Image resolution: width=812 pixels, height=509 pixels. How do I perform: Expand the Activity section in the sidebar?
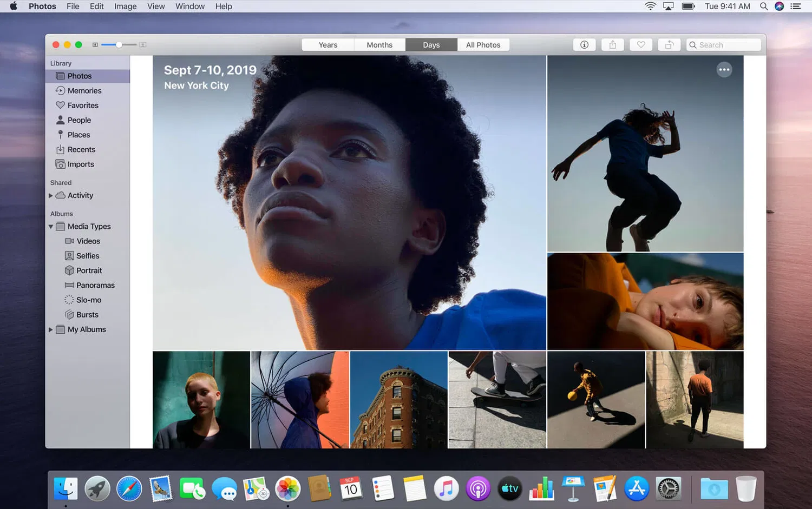(51, 196)
